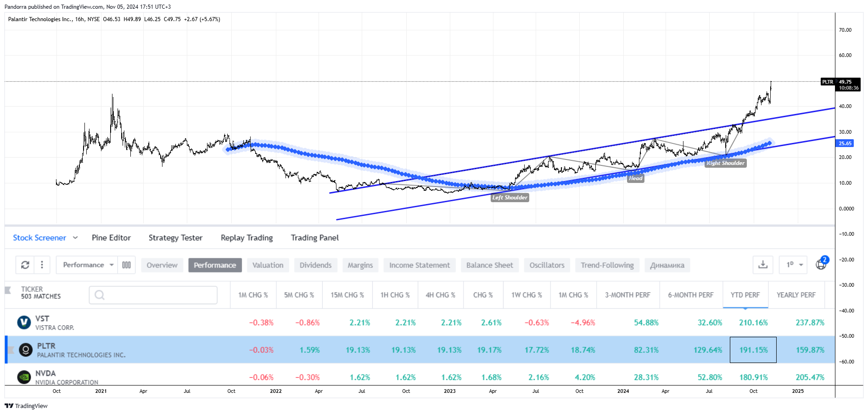Viewport: 868px width, 414px height.
Task: Click the download export icon
Action: [x=763, y=265]
